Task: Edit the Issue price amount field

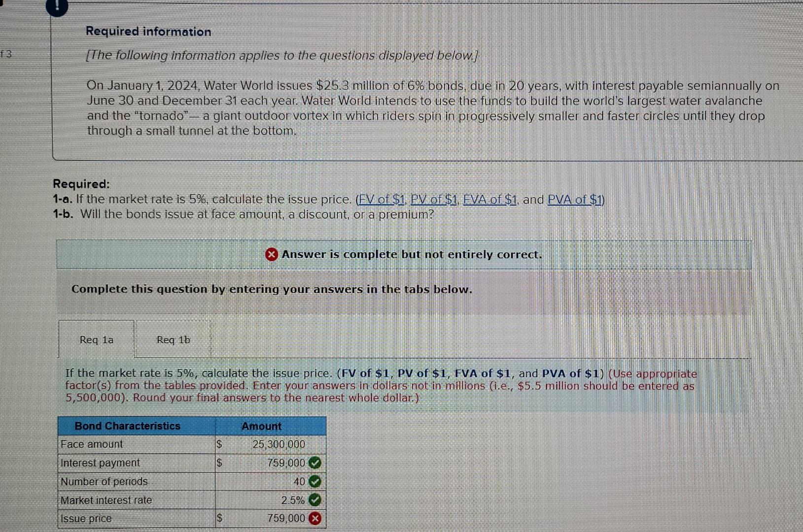Action: click(271, 518)
